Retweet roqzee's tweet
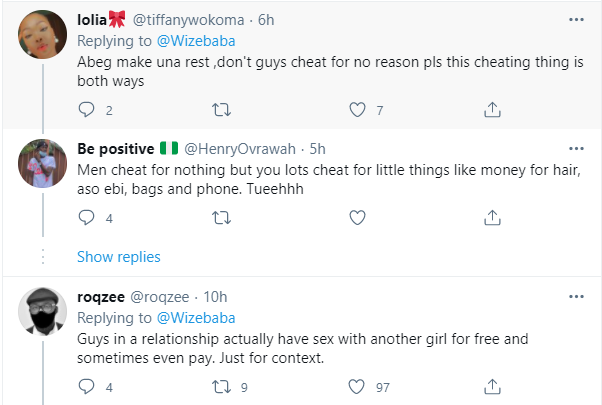602x405 pixels. coord(220,385)
